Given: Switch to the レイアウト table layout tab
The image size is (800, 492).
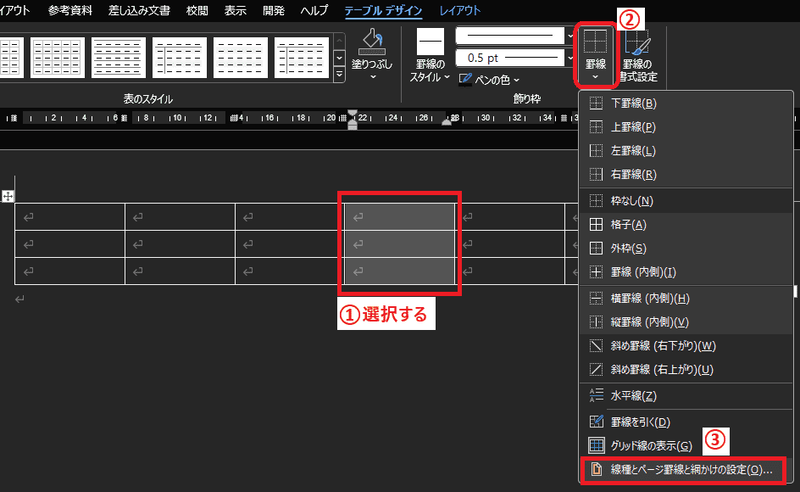Looking at the screenshot, I should point(460,11).
